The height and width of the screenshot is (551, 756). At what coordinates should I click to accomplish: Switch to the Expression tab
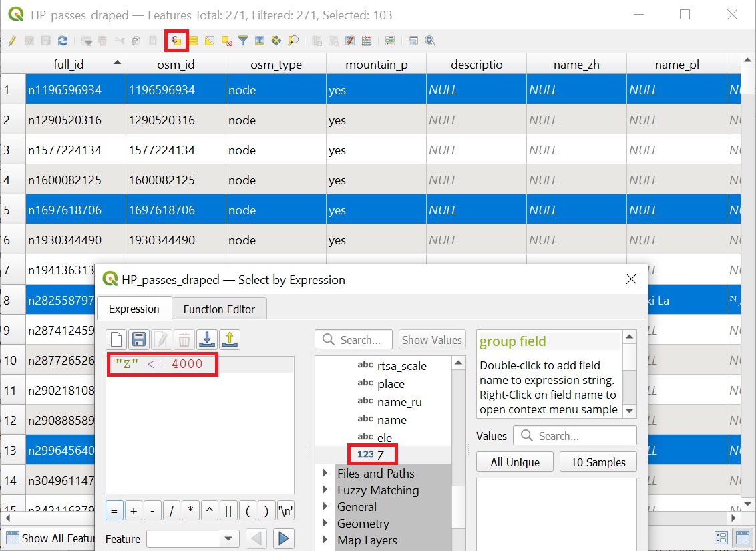[x=134, y=309]
